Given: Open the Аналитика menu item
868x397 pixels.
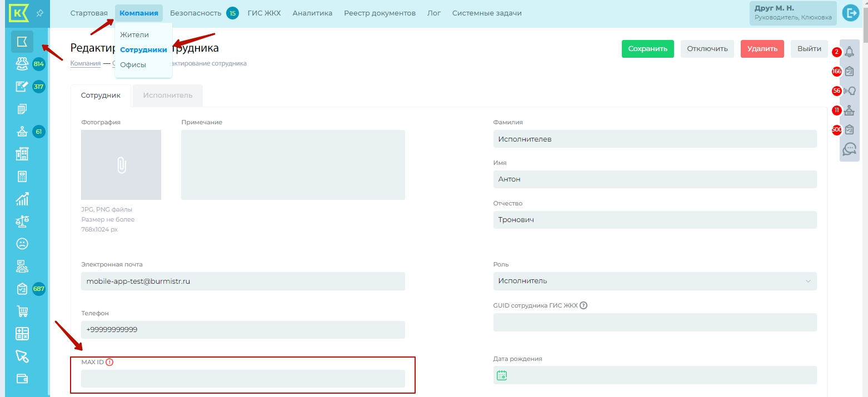Looking at the screenshot, I should pyautogui.click(x=312, y=13).
